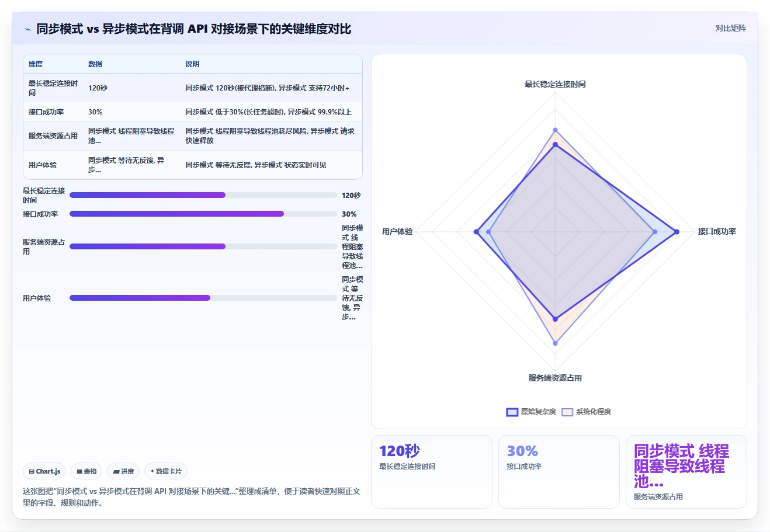
Task: Click the 系统化程度 point on 用户体验 axis
Action: (488, 232)
